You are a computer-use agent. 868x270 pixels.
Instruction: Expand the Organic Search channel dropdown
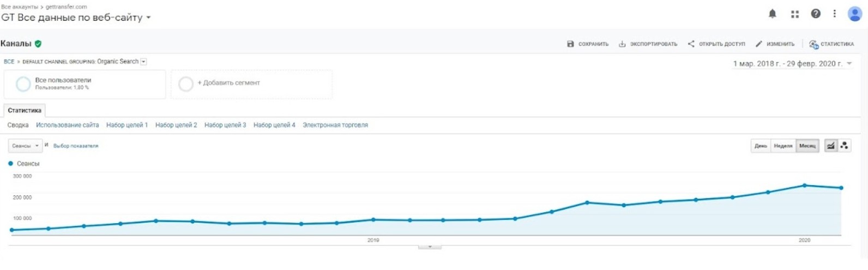(143, 62)
